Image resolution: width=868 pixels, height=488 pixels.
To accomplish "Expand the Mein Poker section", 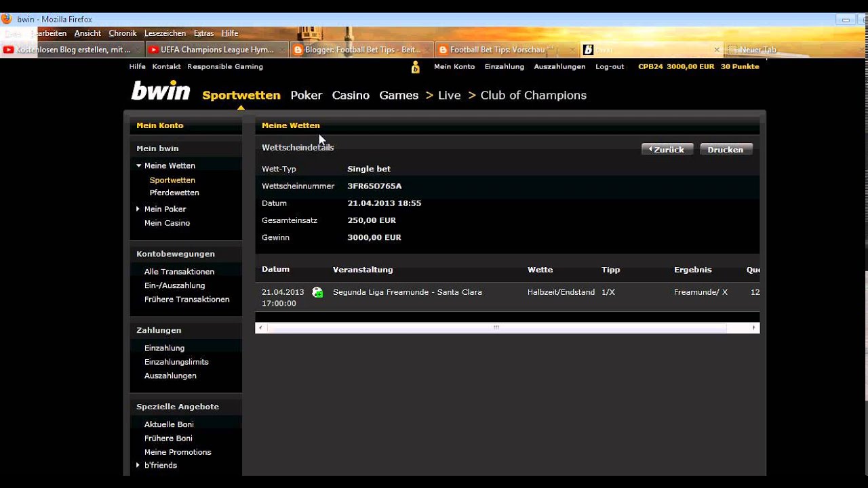I will click(138, 209).
